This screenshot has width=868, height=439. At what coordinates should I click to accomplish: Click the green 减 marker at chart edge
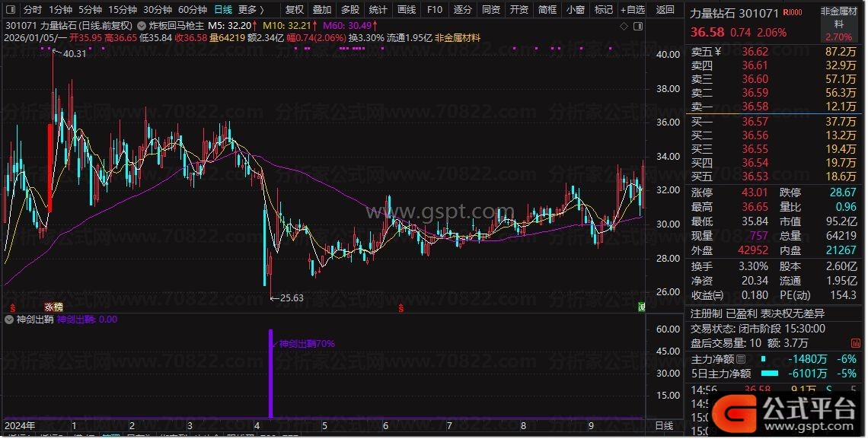[641, 307]
